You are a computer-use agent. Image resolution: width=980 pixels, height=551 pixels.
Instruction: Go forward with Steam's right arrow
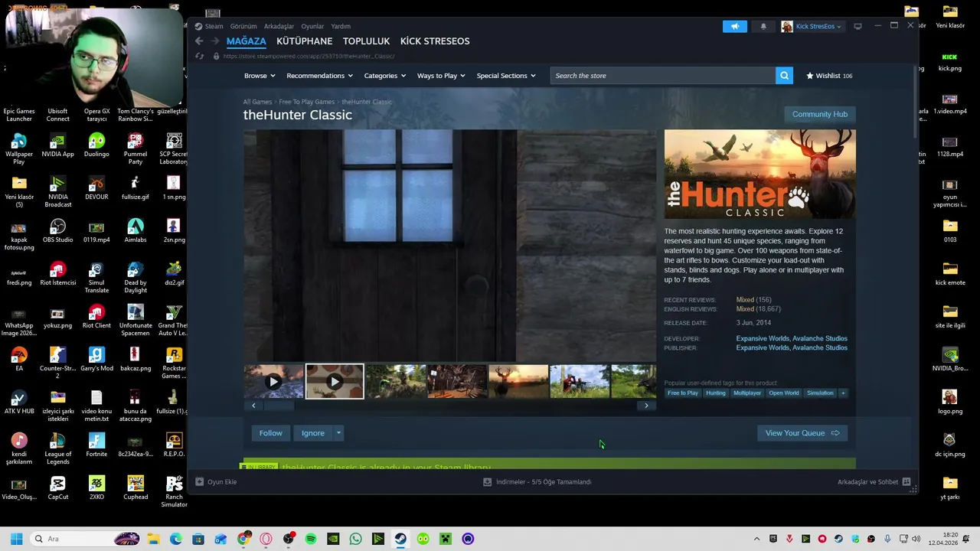(215, 41)
